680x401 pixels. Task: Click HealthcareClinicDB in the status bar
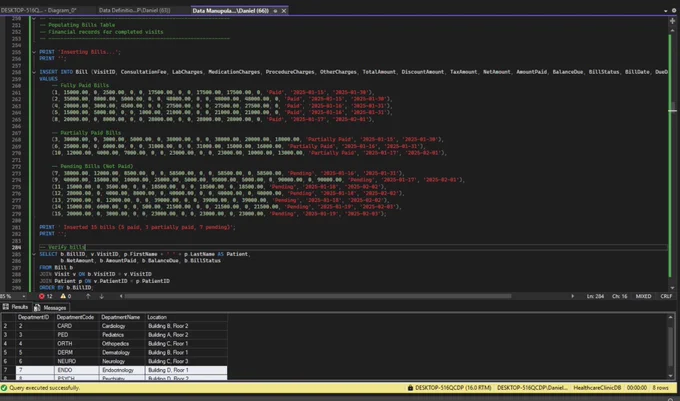click(x=597, y=388)
